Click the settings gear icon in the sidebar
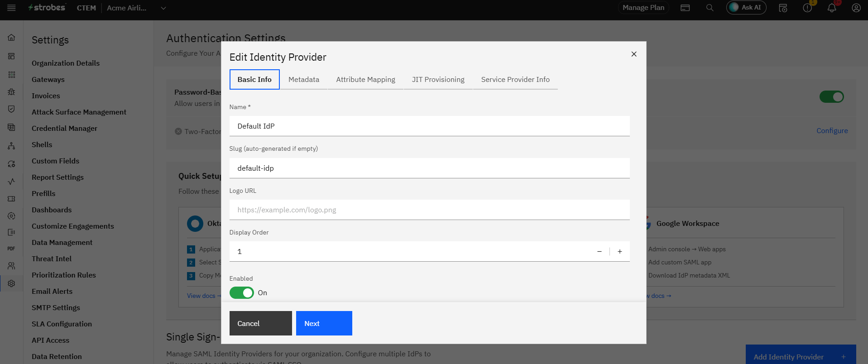868x364 pixels. [x=11, y=283]
